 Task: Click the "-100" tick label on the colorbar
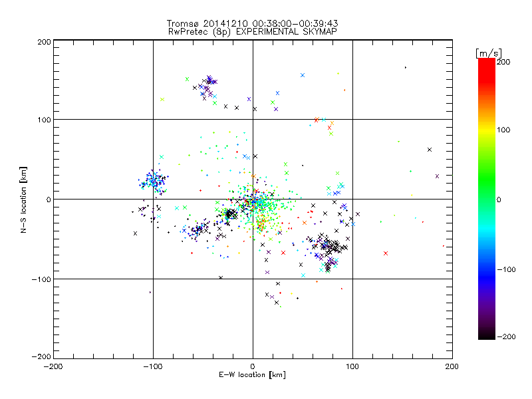point(506,270)
